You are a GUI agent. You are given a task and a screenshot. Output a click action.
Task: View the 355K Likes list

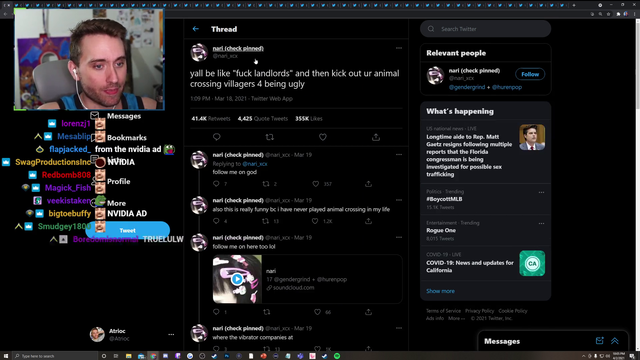click(309, 119)
